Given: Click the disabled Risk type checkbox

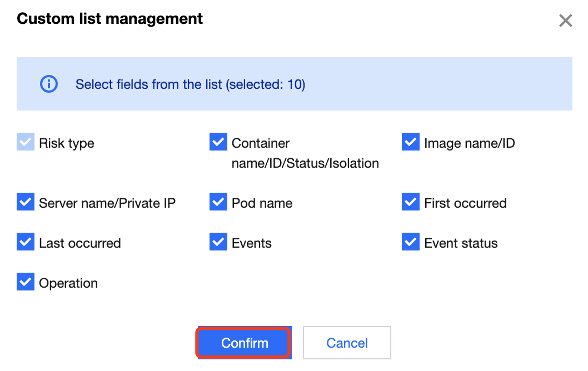Looking at the screenshot, I should click(26, 143).
